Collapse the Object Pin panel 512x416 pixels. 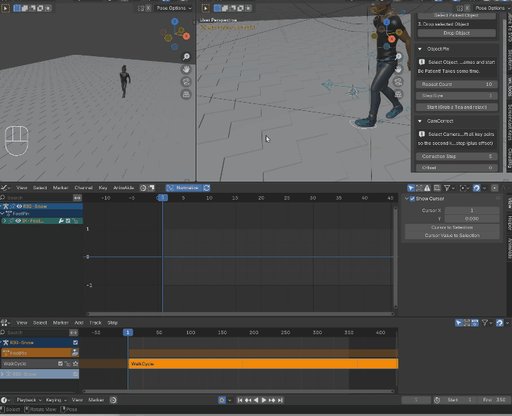(x=420, y=49)
